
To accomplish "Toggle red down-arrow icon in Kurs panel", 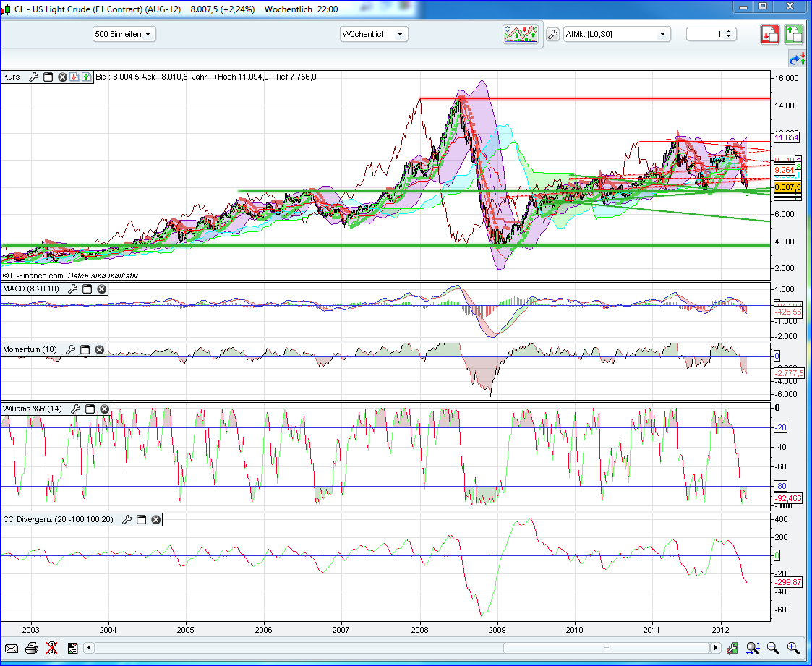I will click(x=74, y=77).
